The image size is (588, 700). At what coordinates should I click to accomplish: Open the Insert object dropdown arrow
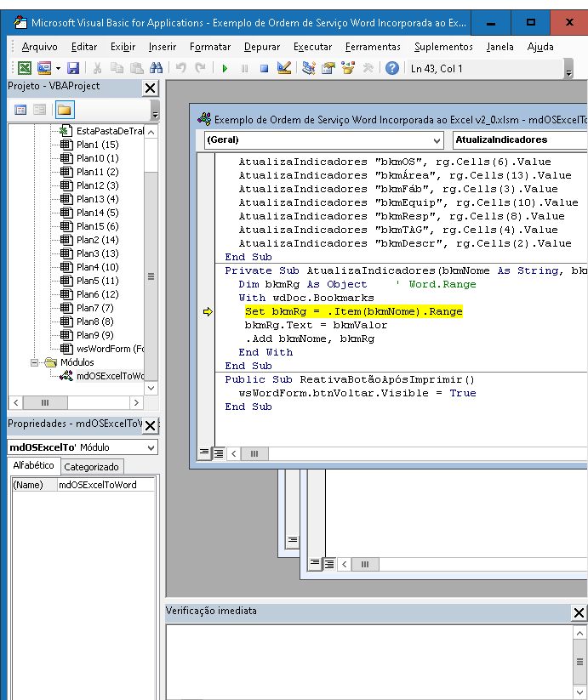(x=58, y=68)
